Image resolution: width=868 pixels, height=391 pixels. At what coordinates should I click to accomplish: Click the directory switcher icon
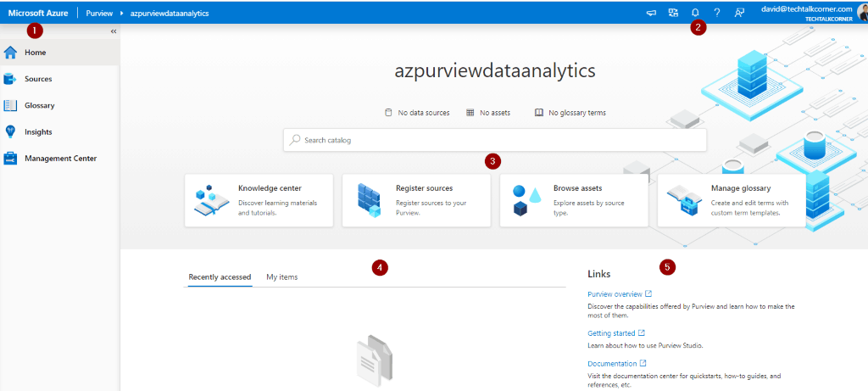tap(673, 13)
